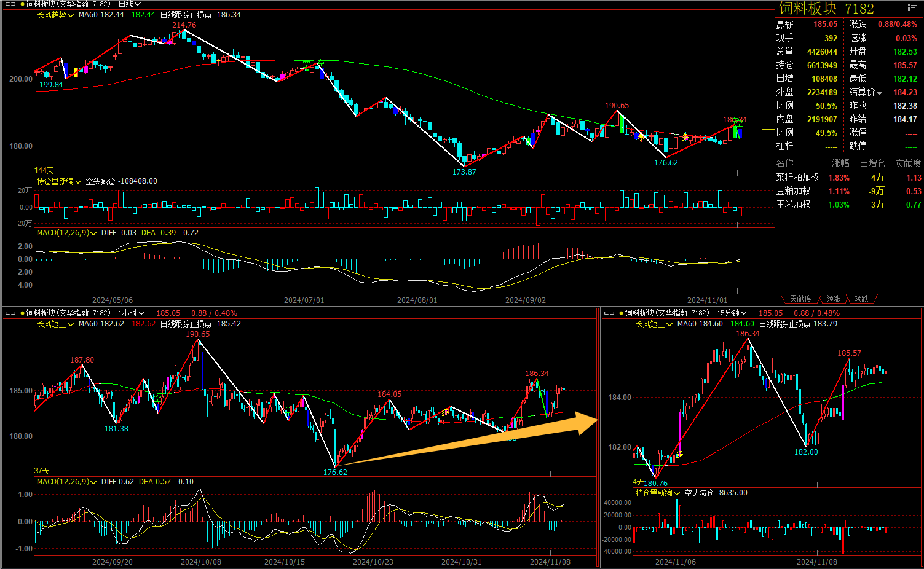Open the 15分钟 period dropdown
Screen dimensions: 924x569
732,313
